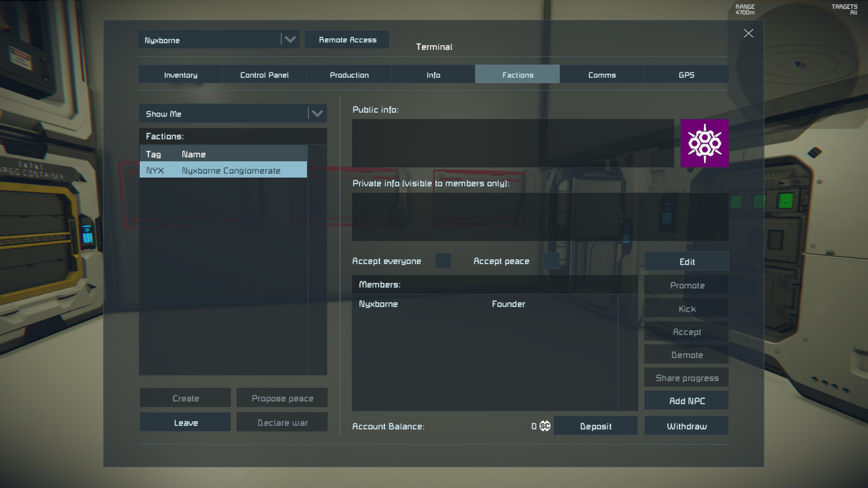The height and width of the screenshot is (488, 868).
Task: Enable the Accept peace checkbox
Action: [551, 261]
